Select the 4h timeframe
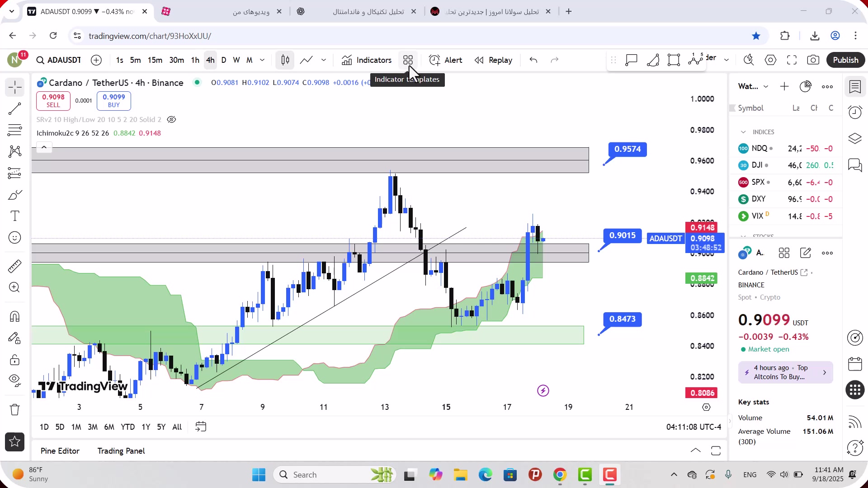The height and width of the screenshot is (488, 868). pos(210,60)
